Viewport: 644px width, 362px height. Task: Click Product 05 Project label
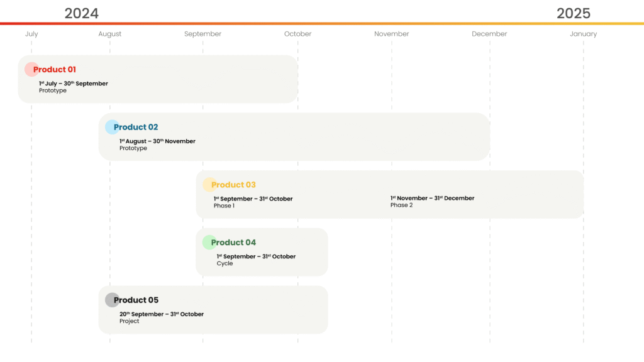[x=129, y=322]
